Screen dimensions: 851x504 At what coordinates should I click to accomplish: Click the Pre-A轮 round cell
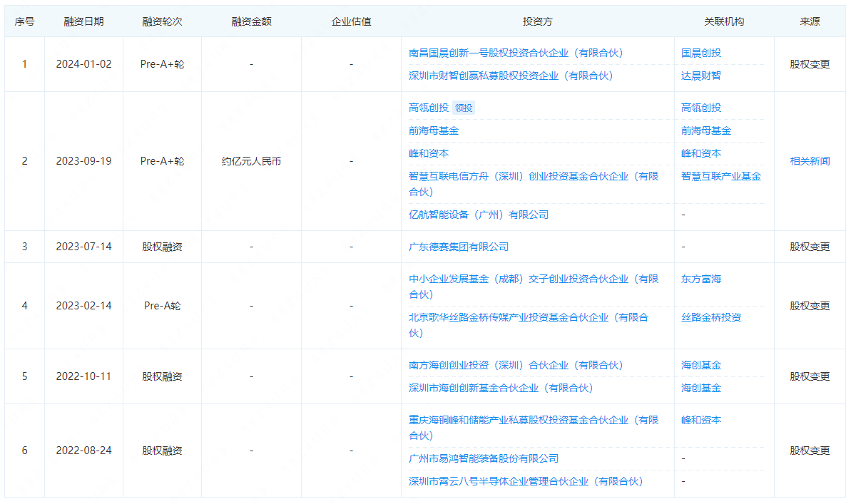point(162,305)
